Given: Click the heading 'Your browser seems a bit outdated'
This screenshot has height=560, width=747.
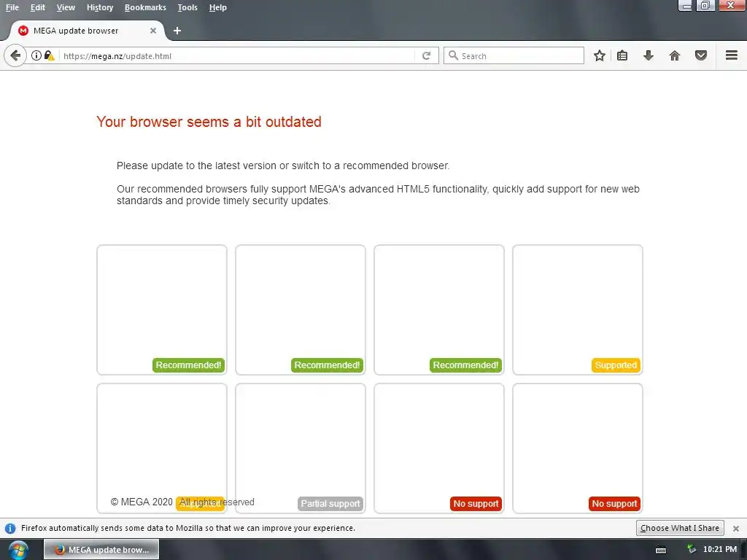Looking at the screenshot, I should tap(209, 122).
